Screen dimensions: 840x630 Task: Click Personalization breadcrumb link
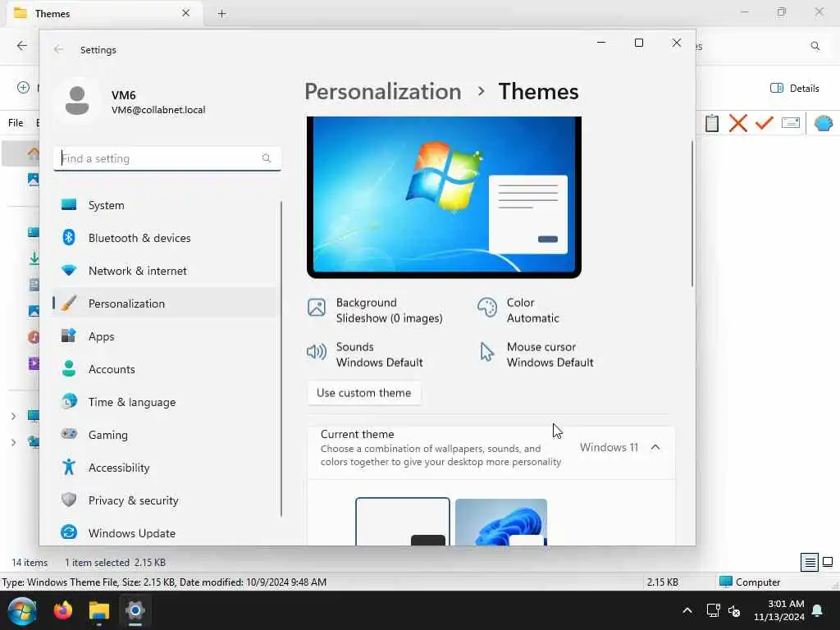(382, 92)
